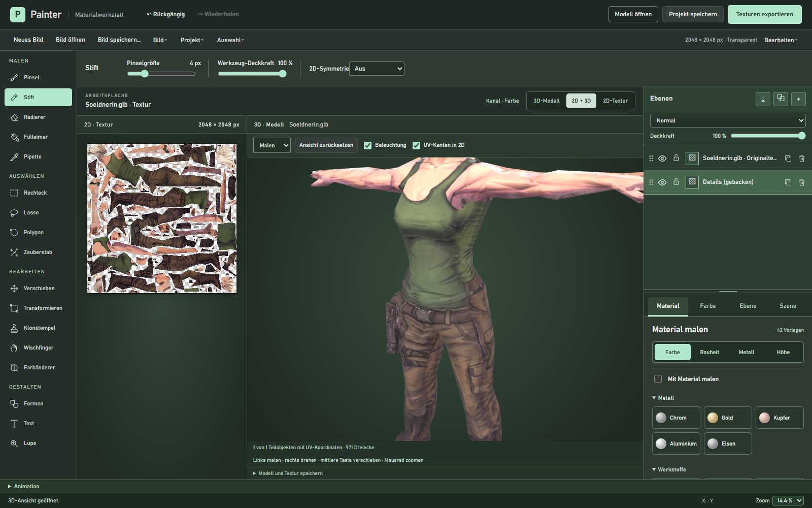
Task: Activate the Polygon selection tool
Action: point(38,232)
